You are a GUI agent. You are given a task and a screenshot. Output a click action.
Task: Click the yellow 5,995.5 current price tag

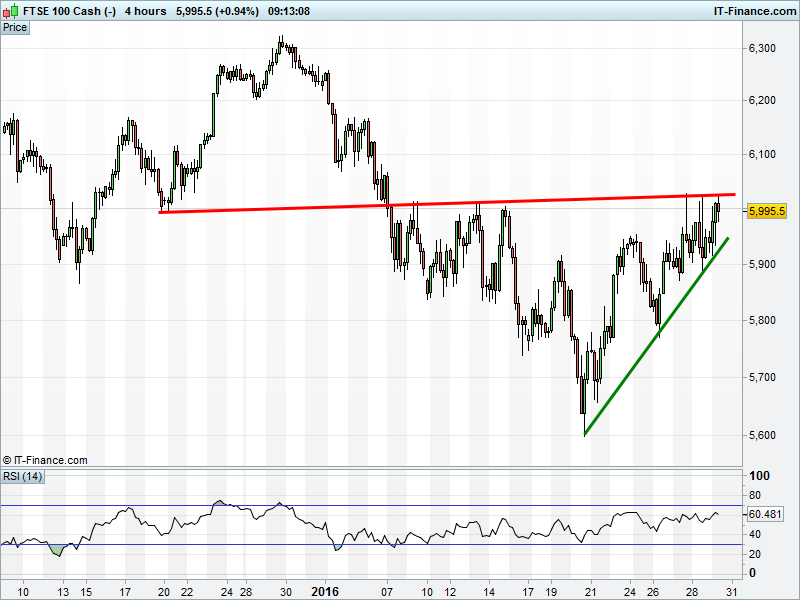767,211
